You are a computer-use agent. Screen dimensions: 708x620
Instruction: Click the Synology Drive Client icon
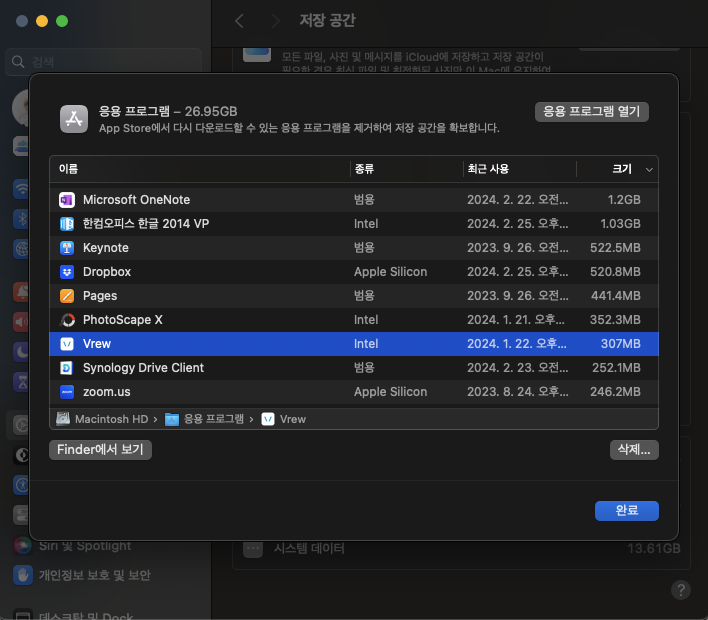point(67,368)
